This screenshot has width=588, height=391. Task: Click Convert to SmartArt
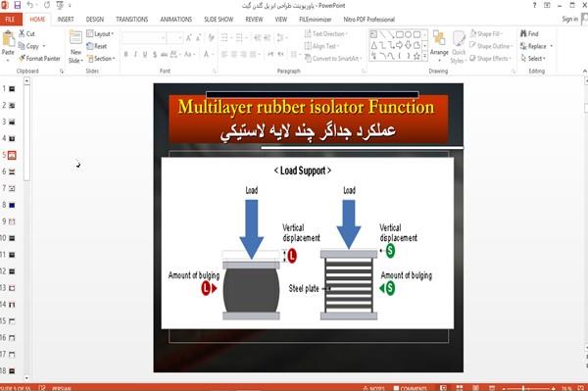click(333, 59)
